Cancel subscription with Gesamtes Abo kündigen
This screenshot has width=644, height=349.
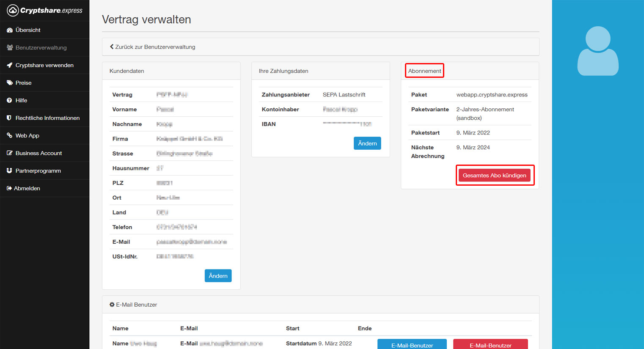click(x=494, y=176)
